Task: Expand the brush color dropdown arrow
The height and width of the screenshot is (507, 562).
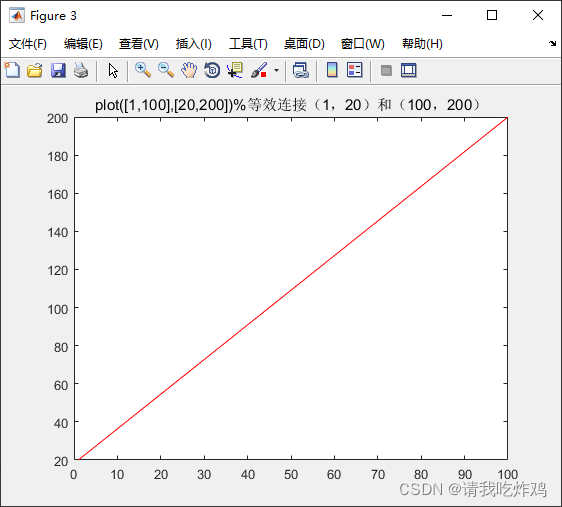Action: (276, 70)
